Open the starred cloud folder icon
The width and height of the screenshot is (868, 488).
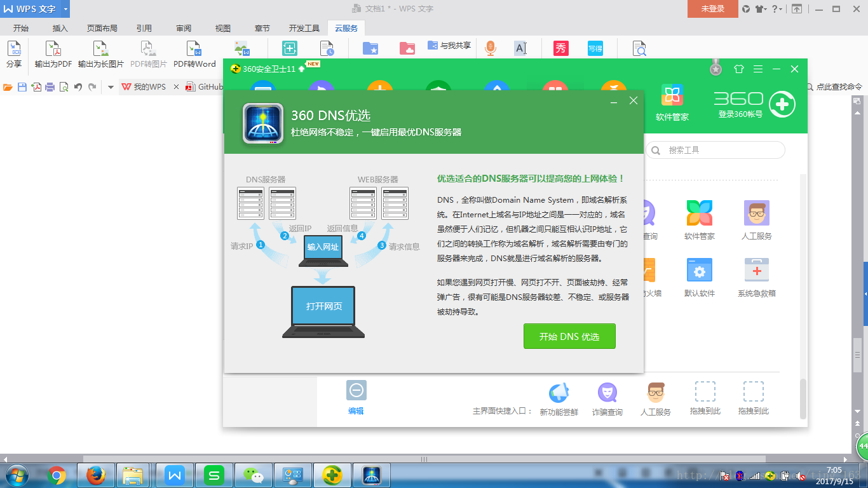pyautogui.click(x=370, y=48)
